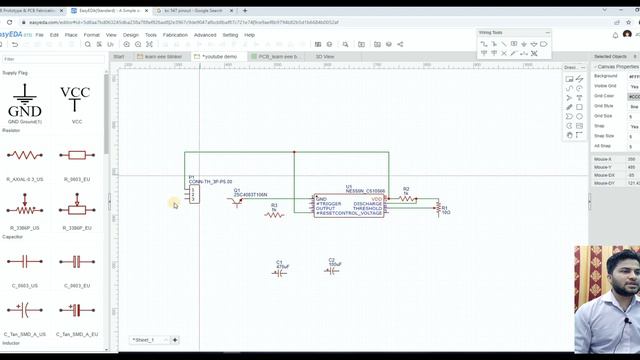Click the Undo toolbar icon
The height and width of the screenshot is (360, 640).
tap(15, 44)
